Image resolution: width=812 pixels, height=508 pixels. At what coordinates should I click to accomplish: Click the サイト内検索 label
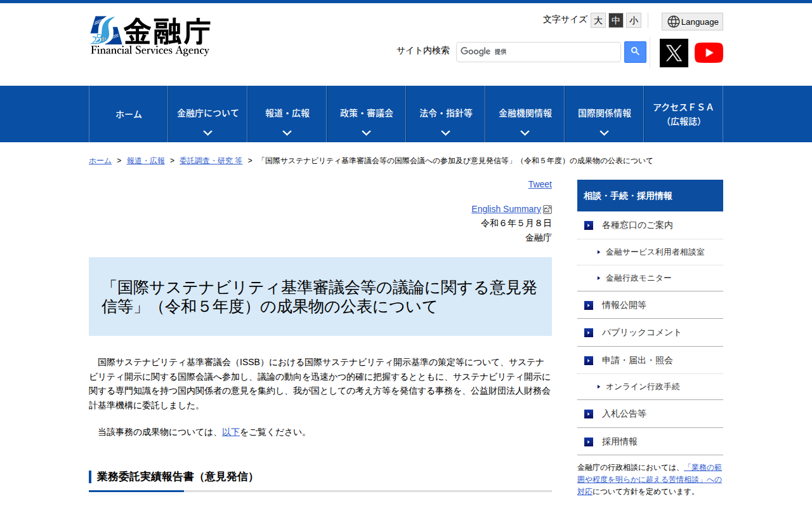[423, 50]
